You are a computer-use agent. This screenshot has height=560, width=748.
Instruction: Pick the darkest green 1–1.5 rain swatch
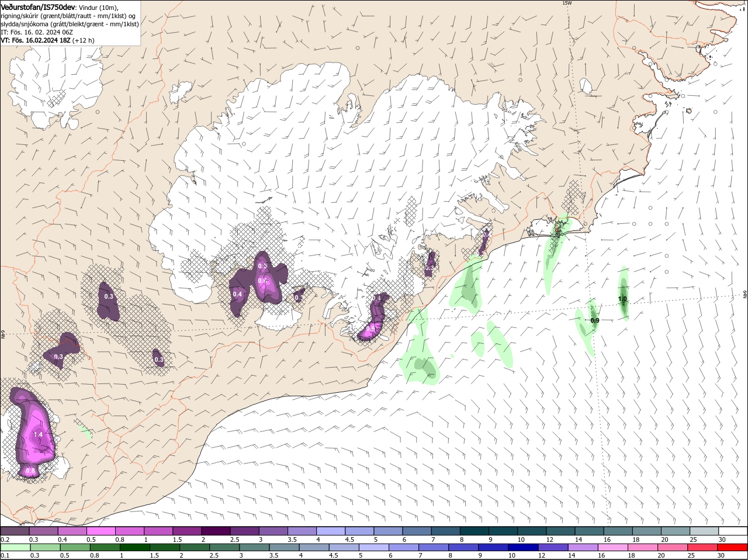click(136, 547)
